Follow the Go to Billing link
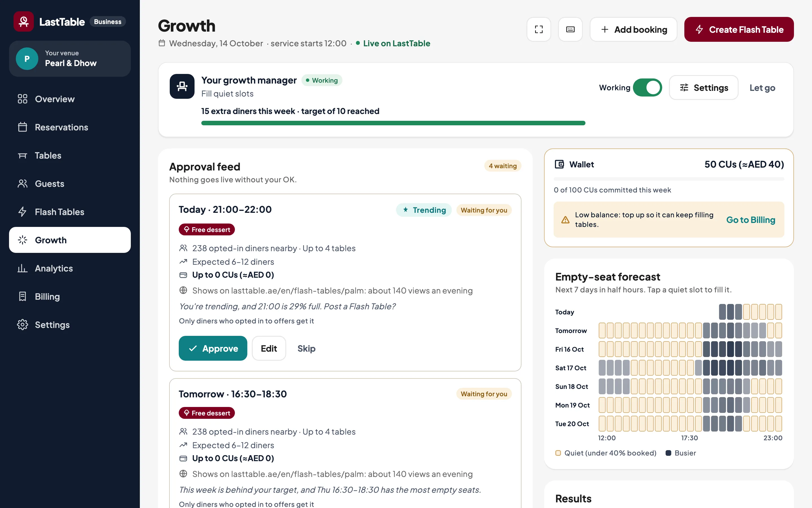The image size is (812, 508). [x=751, y=220]
